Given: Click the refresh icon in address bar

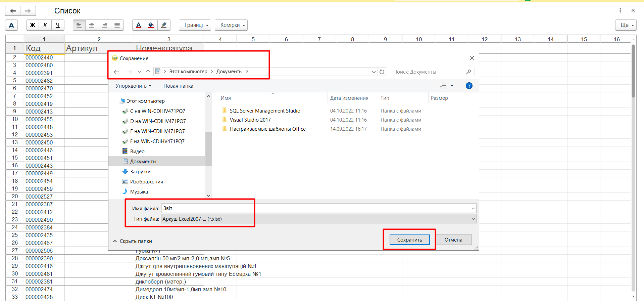Looking at the screenshot, I should coord(382,72).
